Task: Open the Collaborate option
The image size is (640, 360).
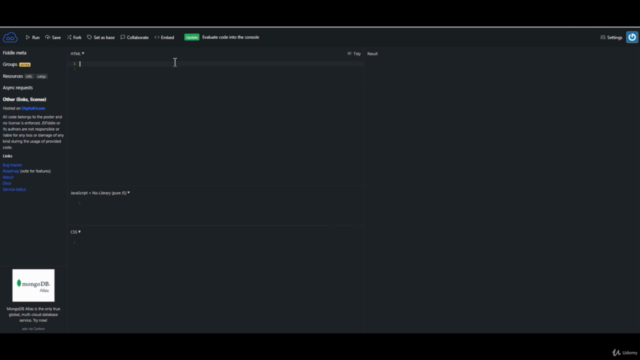Action: click(x=134, y=37)
